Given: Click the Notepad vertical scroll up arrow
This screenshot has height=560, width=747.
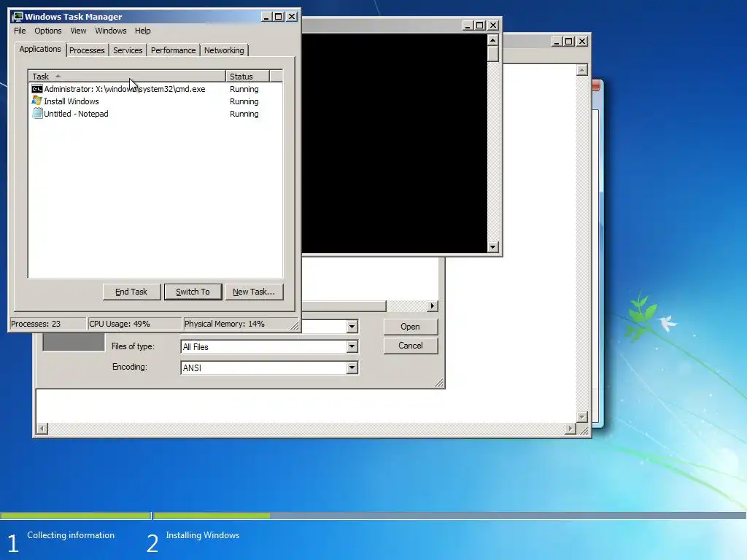Looking at the screenshot, I should (581, 70).
